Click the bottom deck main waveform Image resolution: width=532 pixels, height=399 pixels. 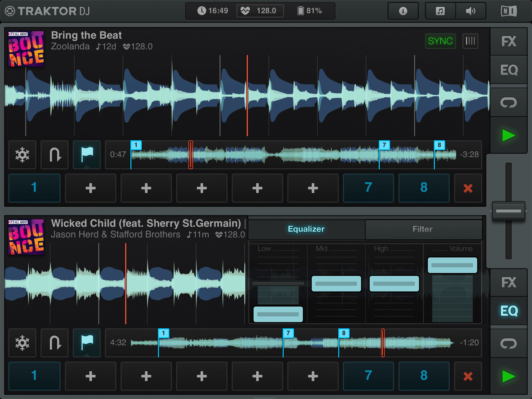pos(125,284)
